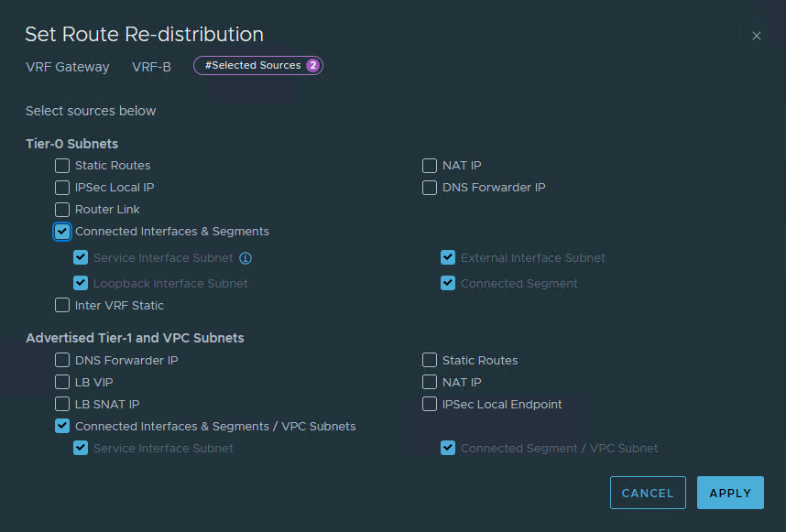The image size is (786, 532).
Task: Check Tier-0 NAT IP checkbox
Action: click(x=430, y=166)
